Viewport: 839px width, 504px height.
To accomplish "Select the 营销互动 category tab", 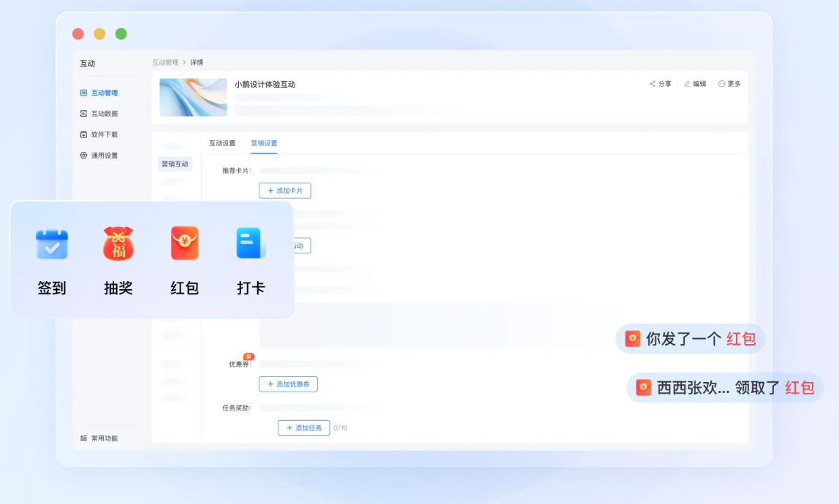I will [176, 164].
